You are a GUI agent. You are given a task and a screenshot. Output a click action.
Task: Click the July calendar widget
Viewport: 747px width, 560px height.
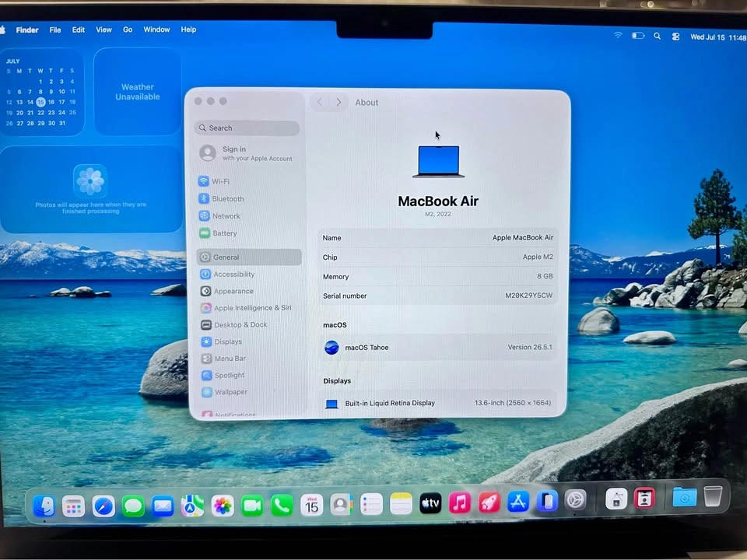41,93
